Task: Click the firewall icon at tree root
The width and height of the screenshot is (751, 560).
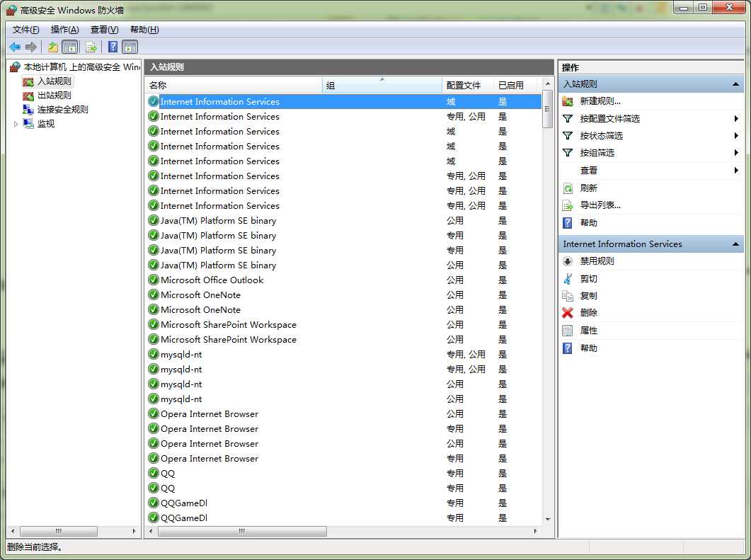Action: click(x=15, y=67)
